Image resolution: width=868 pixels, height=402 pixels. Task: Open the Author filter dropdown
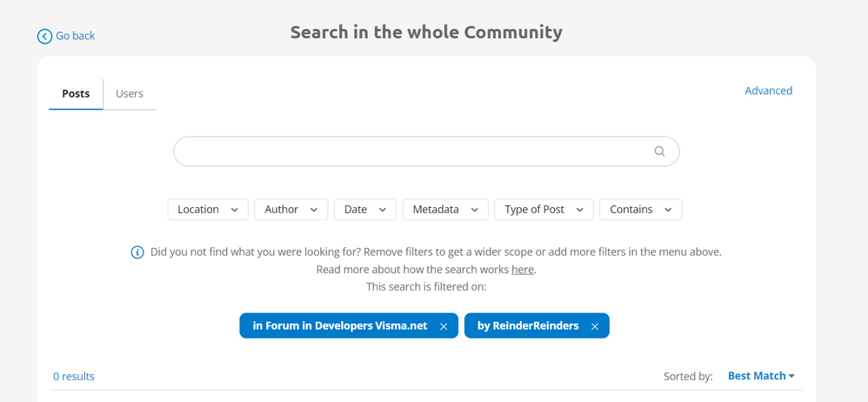[x=290, y=210]
